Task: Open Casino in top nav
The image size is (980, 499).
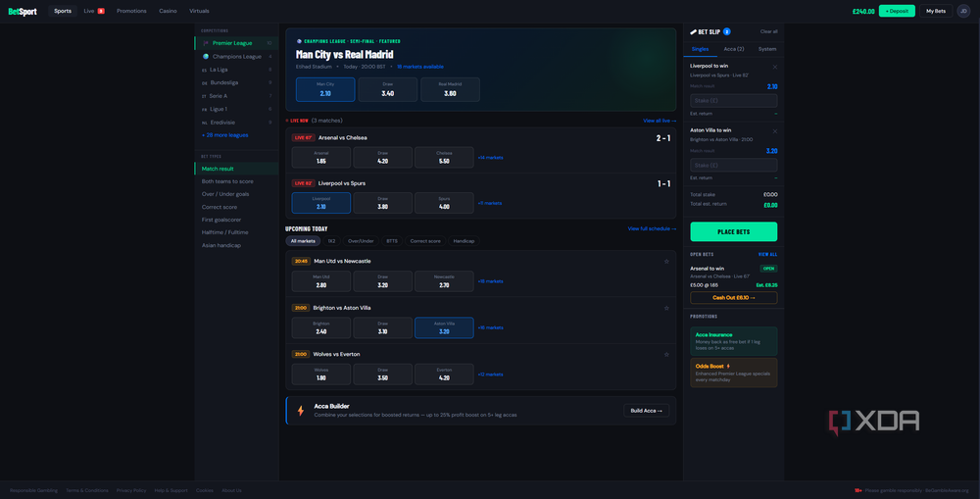Action: coord(168,11)
